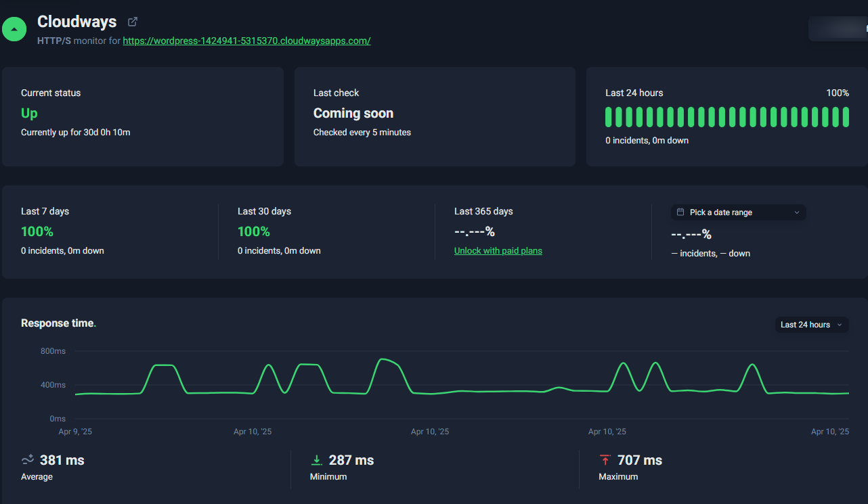
Task: Click the Currently up for 30d 0h 10m text
Action: click(x=76, y=133)
